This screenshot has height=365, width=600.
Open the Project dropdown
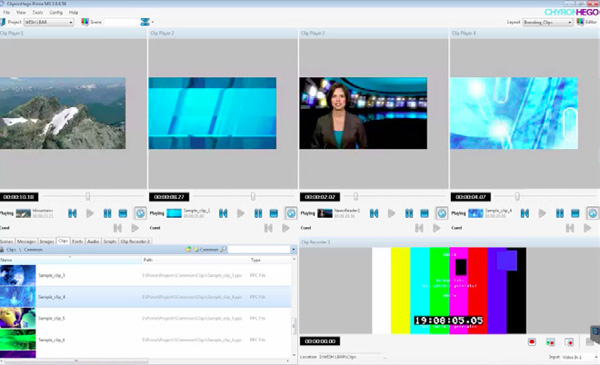(x=49, y=22)
